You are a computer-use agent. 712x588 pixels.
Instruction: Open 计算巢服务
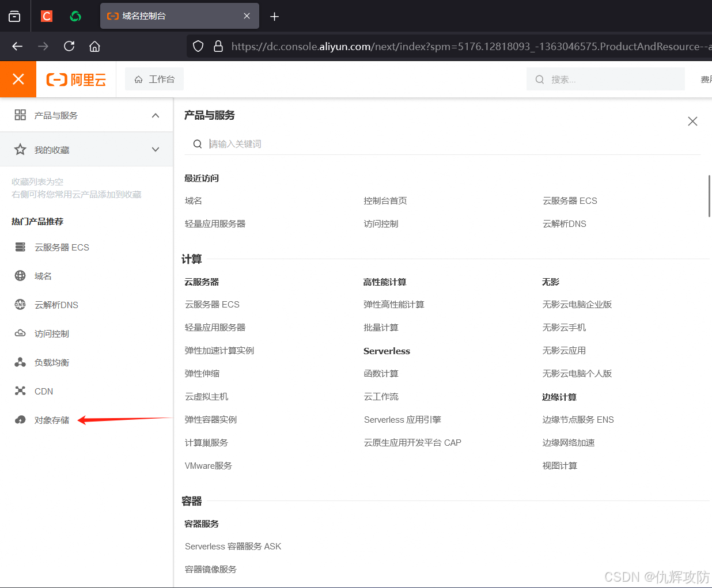[x=206, y=442]
